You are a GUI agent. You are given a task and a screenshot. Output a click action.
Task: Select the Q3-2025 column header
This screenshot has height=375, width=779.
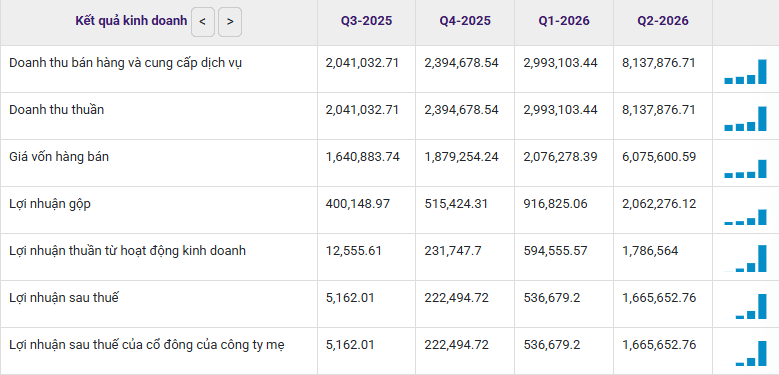click(366, 21)
